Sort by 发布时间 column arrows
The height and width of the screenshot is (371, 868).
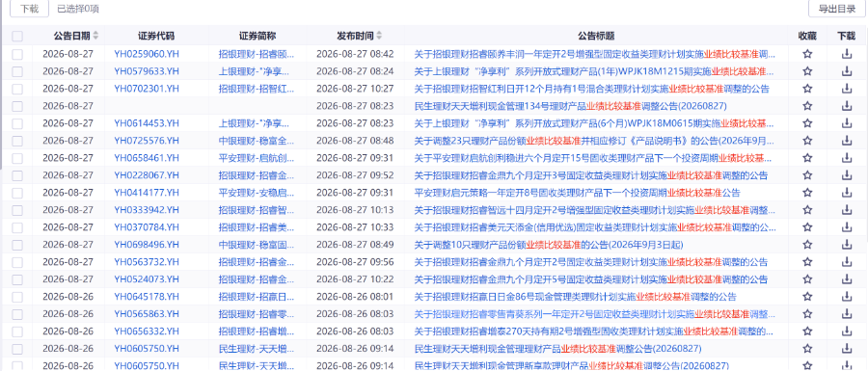point(379,36)
